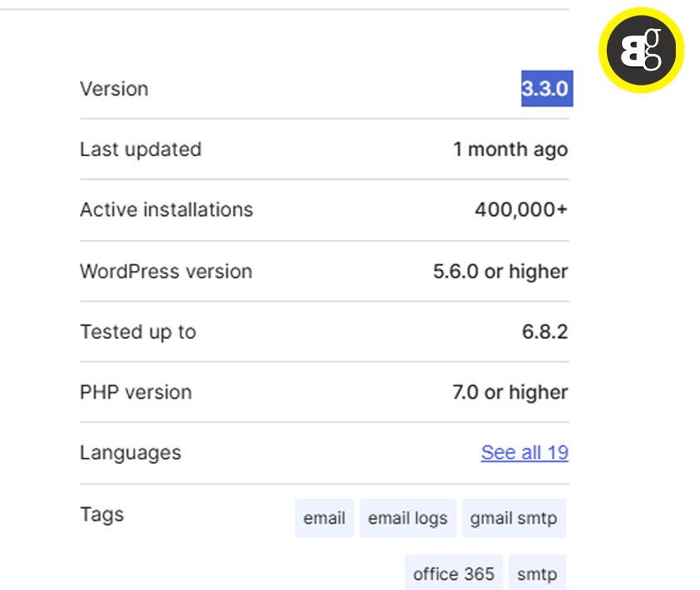Open the email logs tag

407,519
